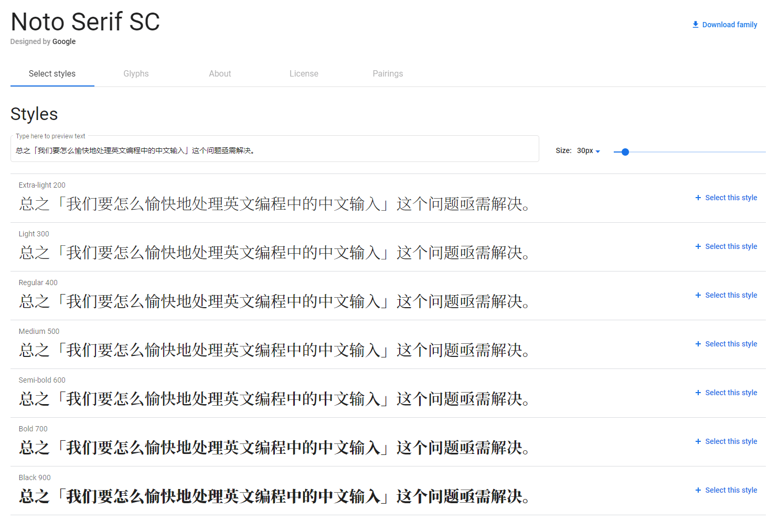Select this style for Medium 500
Image resolution: width=779 pixels, height=532 pixels.
point(726,344)
